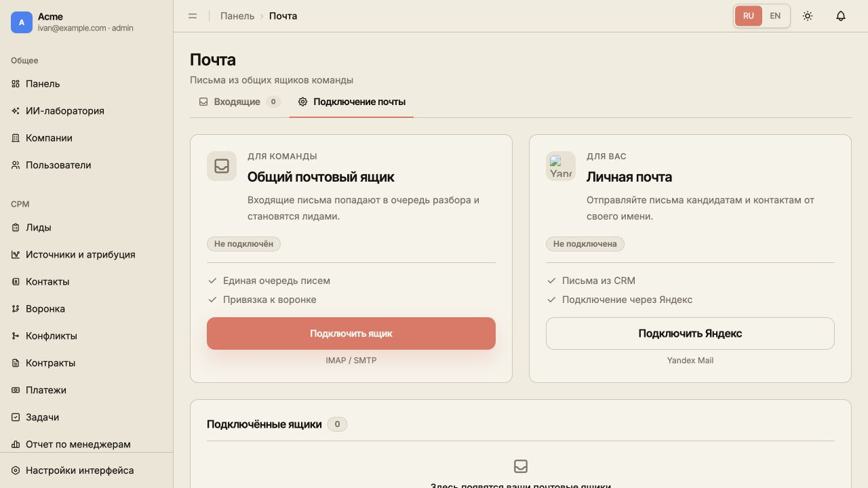Click the Acme workspace avatar icon

tap(22, 22)
